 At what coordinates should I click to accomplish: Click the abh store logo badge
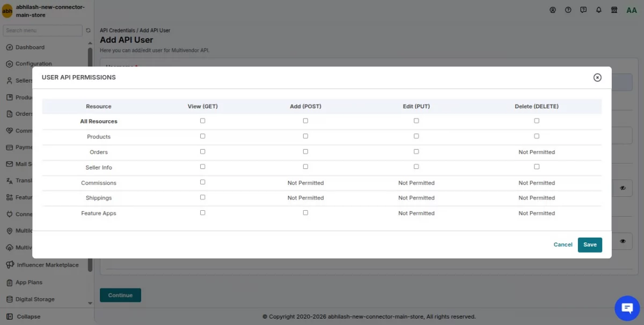[x=7, y=11]
